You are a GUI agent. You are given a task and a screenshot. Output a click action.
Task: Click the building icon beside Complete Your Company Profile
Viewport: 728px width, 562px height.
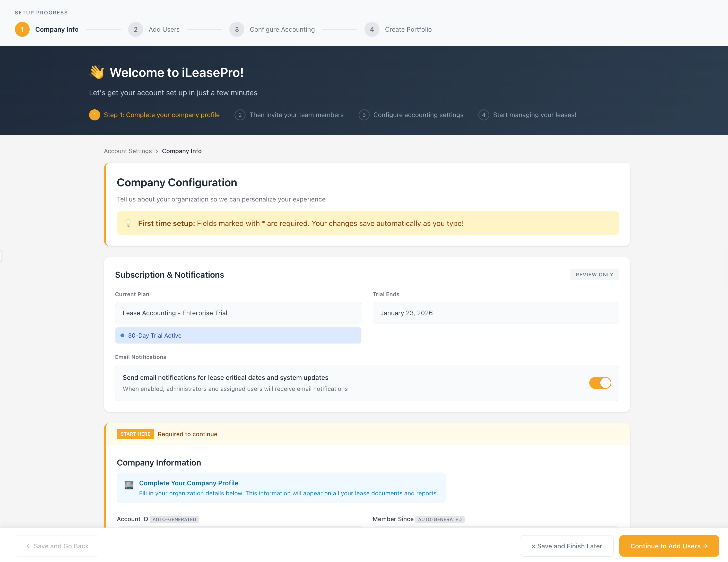[128, 484]
